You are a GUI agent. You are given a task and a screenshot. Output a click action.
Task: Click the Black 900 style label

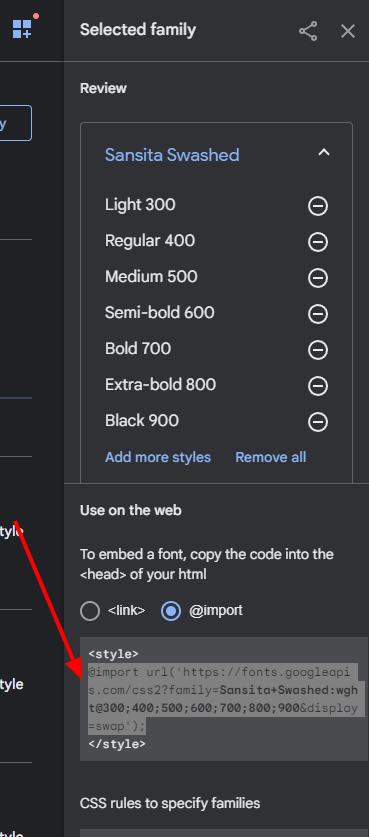(142, 421)
